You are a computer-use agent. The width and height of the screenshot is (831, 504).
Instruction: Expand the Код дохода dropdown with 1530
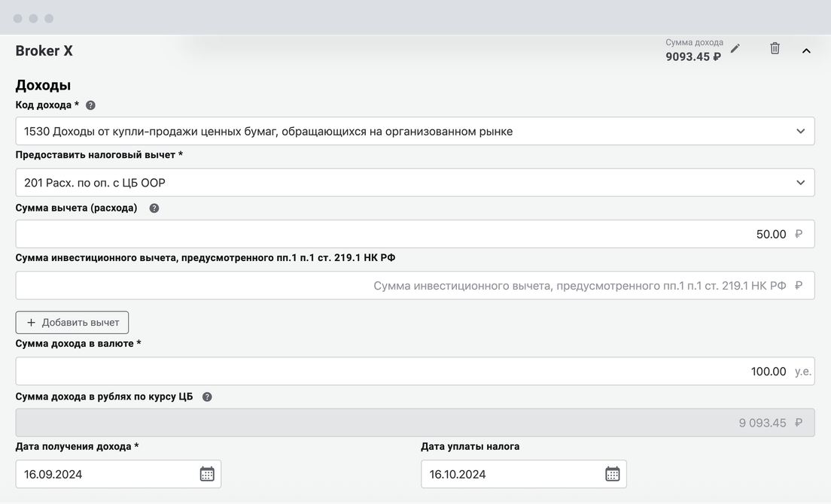[415, 131]
